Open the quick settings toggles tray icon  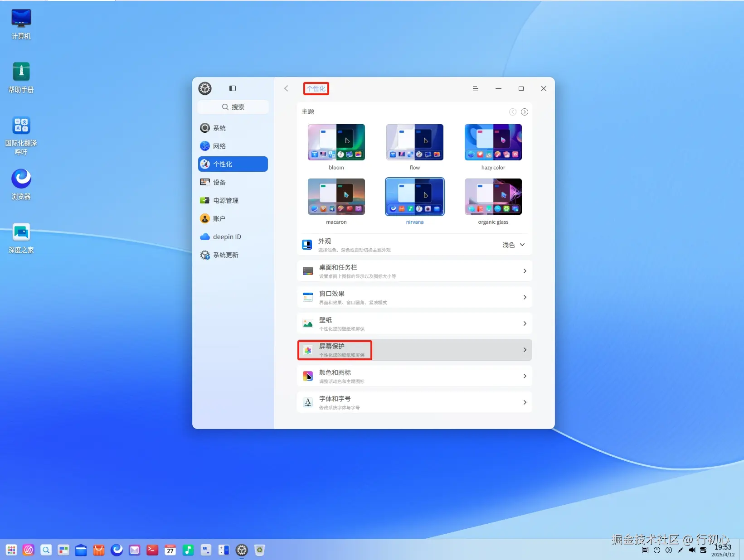703,550
